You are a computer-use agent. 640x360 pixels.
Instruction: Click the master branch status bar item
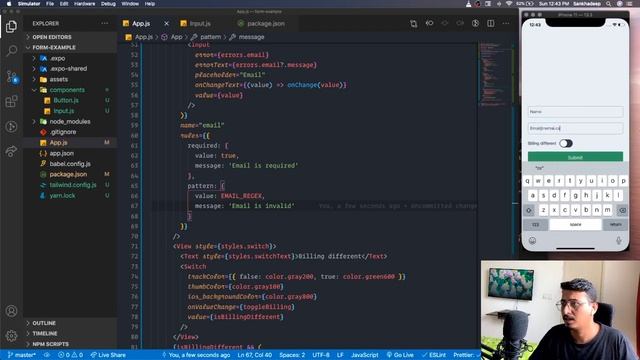[x=22, y=355]
